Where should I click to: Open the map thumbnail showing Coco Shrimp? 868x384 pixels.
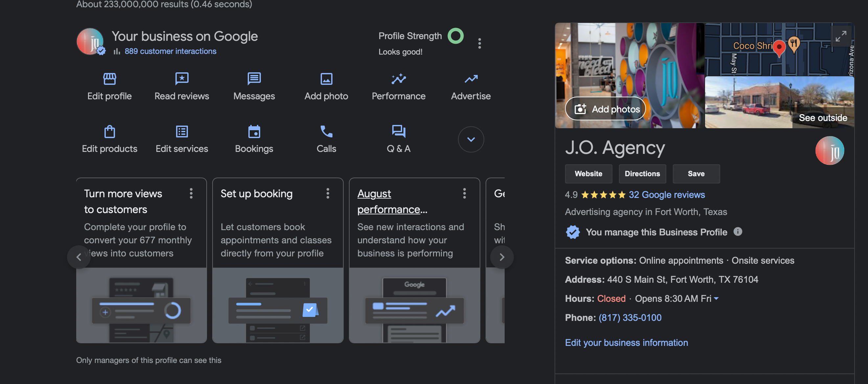coord(779,49)
